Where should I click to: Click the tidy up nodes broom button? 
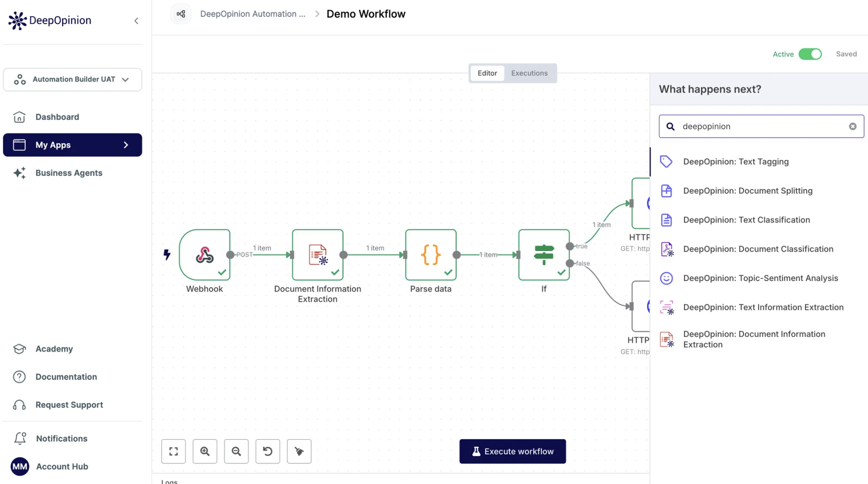[299, 451]
